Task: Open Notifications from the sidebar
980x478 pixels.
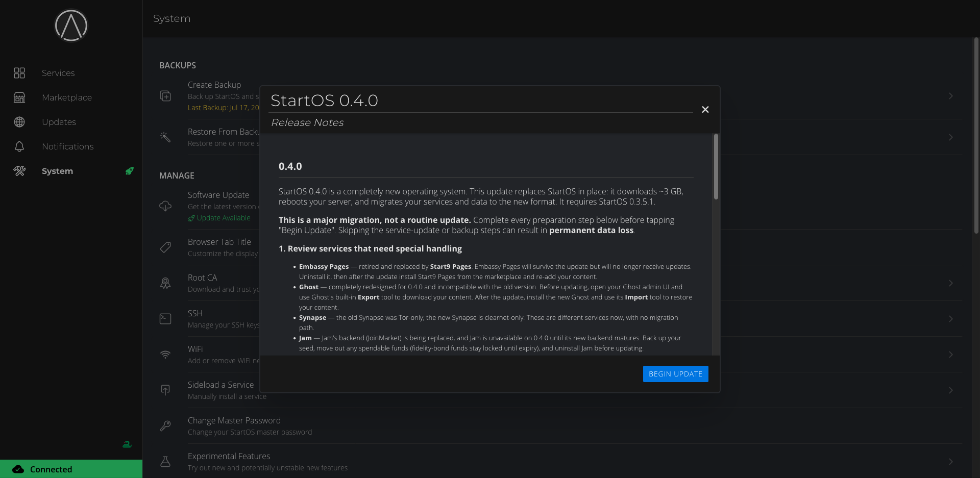Action: coord(68,146)
